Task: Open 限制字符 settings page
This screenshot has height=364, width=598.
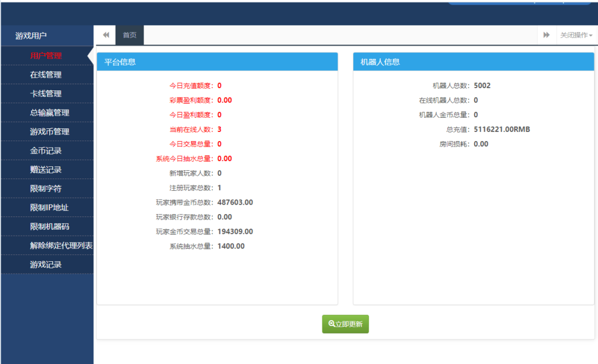Action: coord(47,188)
